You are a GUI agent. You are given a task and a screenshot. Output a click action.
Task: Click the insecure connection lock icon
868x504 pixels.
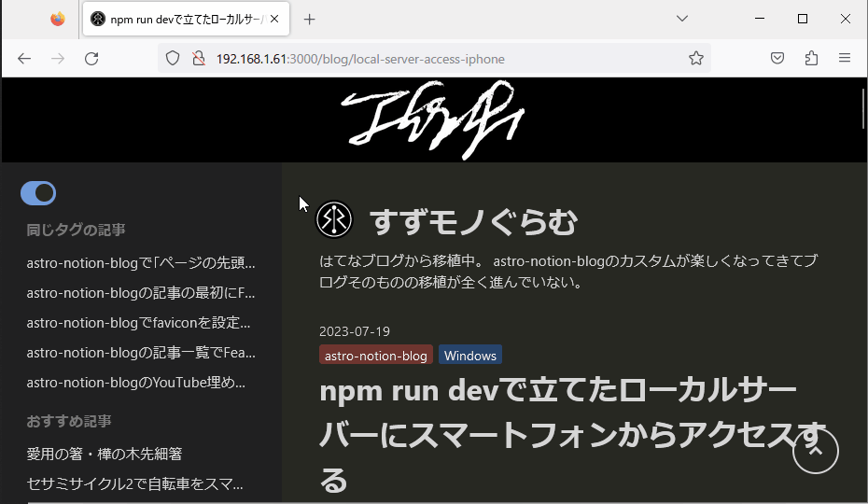pos(198,58)
